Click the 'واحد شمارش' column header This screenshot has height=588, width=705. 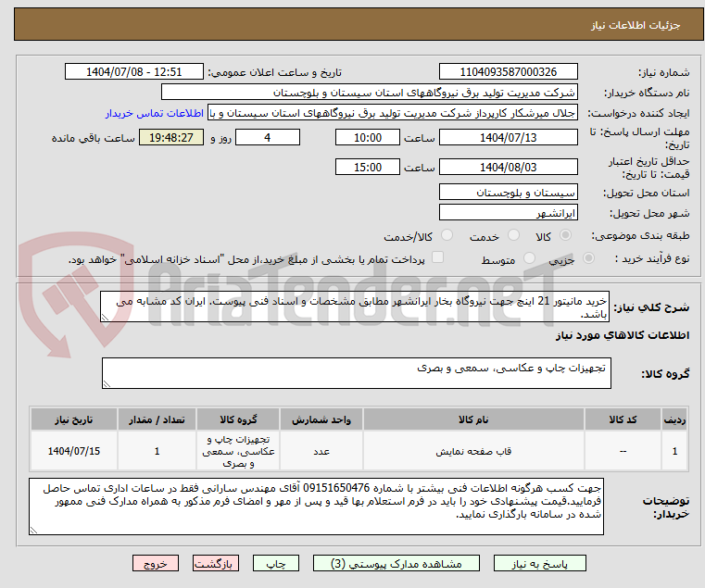coord(321,419)
